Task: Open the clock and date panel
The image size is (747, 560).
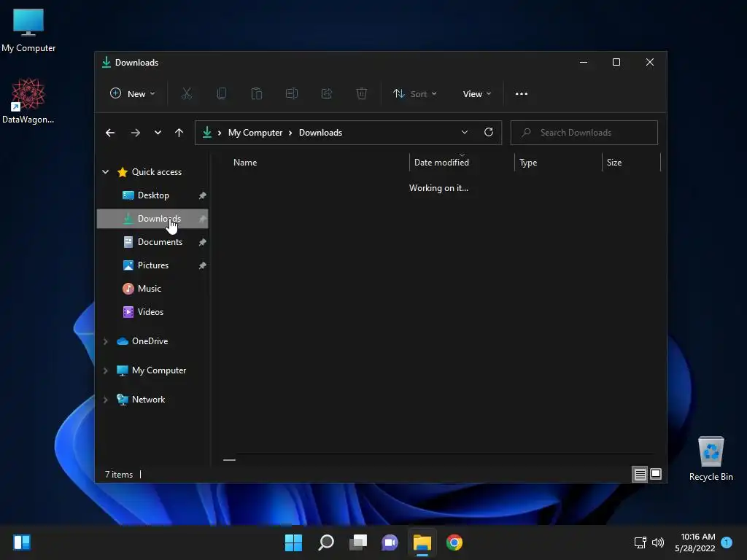Action: click(695, 542)
